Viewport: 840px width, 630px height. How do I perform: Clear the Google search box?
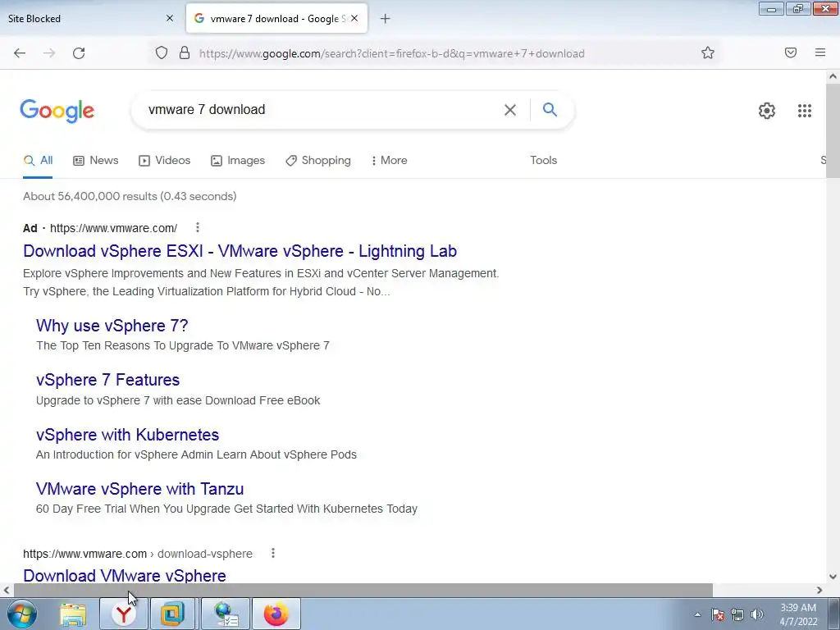coord(510,110)
